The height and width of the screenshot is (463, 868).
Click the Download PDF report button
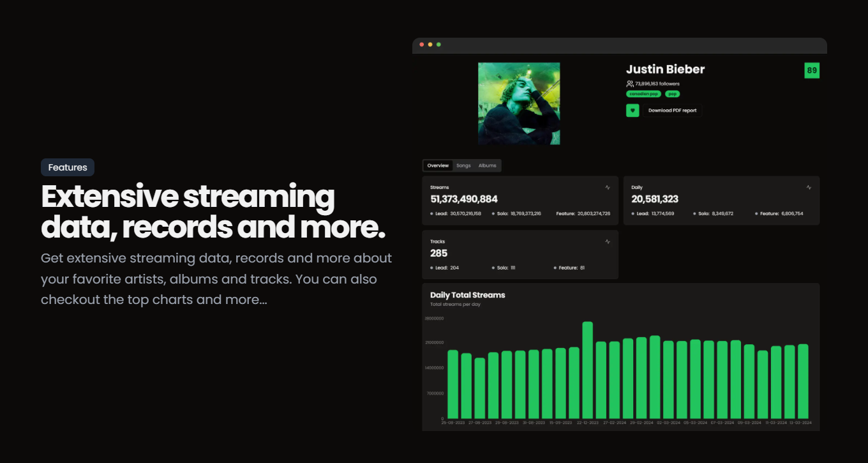[673, 110]
